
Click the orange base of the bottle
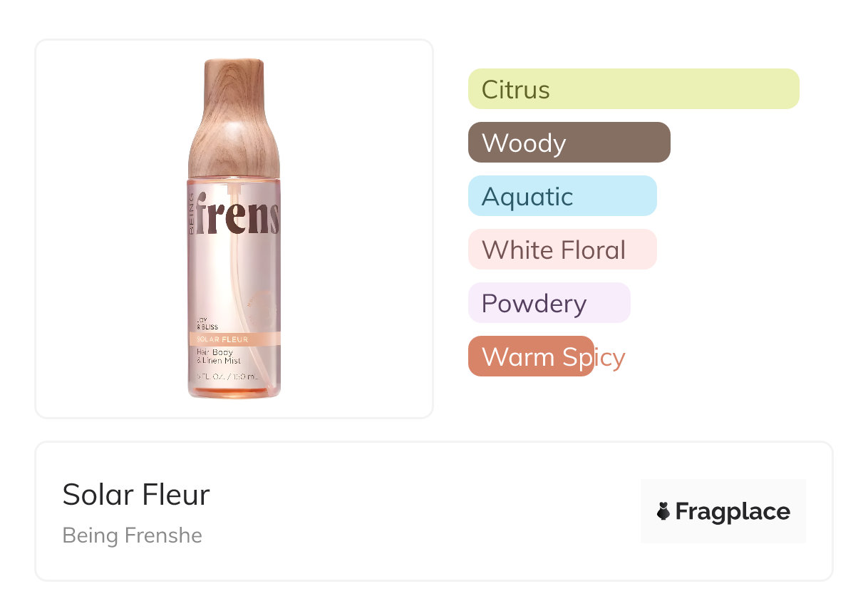(234, 392)
